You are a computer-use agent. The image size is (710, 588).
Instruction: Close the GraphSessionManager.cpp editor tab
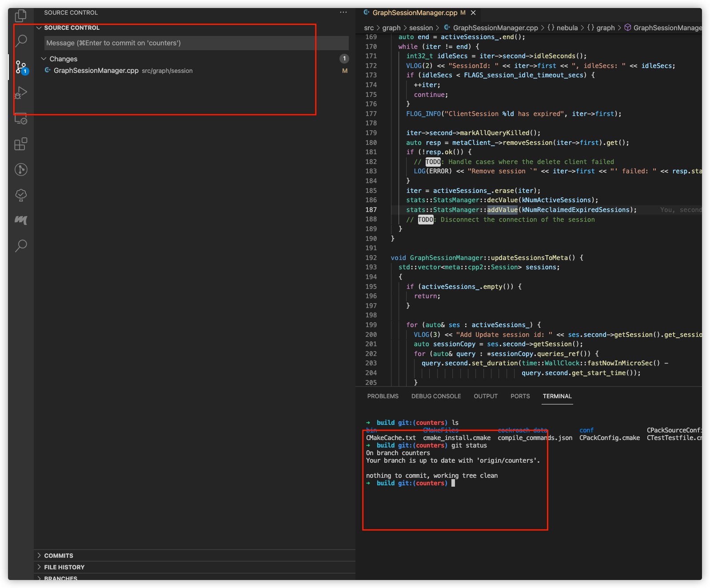coord(473,13)
